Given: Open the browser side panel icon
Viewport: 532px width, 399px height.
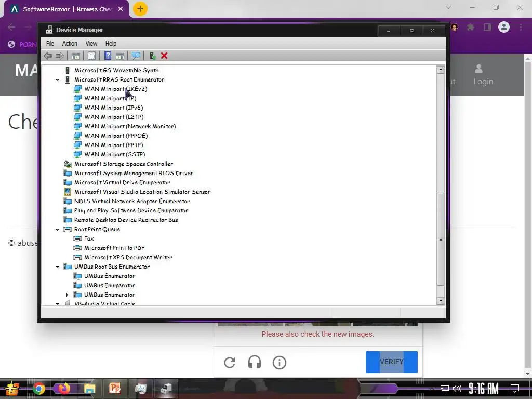Looking at the screenshot, I should pos(487,27).
